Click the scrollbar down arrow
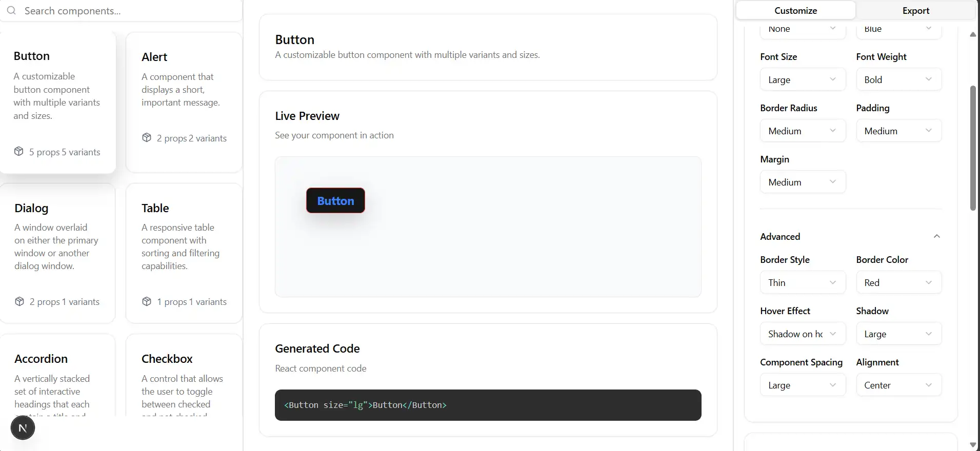980x451 pixels. 972,444
